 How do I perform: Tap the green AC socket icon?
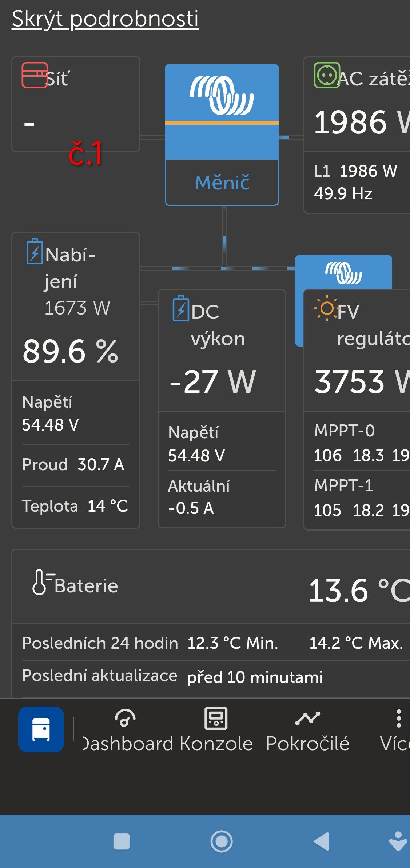(x=327, y=75)
